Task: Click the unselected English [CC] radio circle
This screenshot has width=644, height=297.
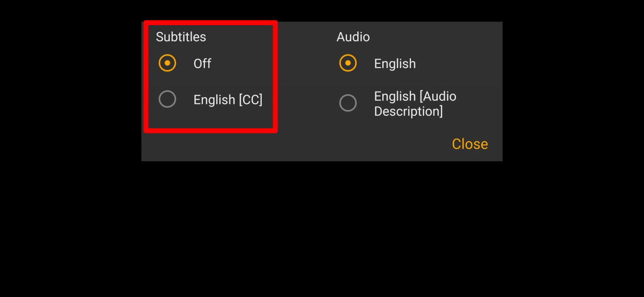Action: (167, 99)
